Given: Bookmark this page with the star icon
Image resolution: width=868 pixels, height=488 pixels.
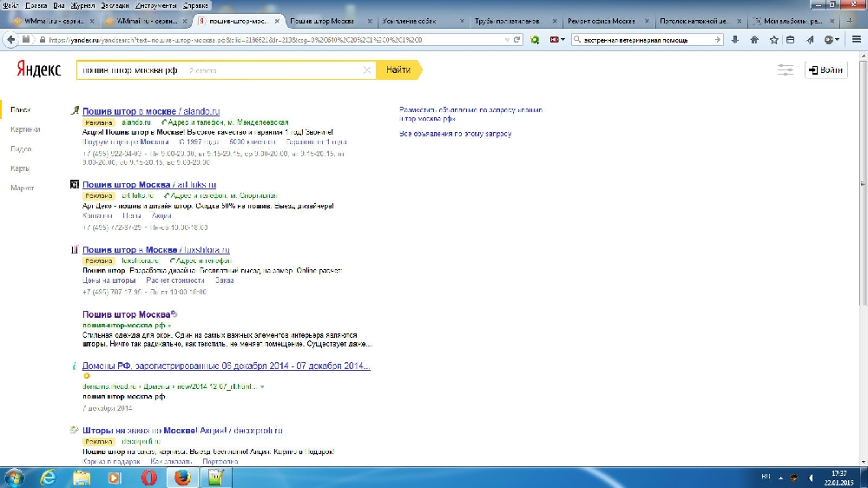Looking at the screenshot, I should 774,40.
